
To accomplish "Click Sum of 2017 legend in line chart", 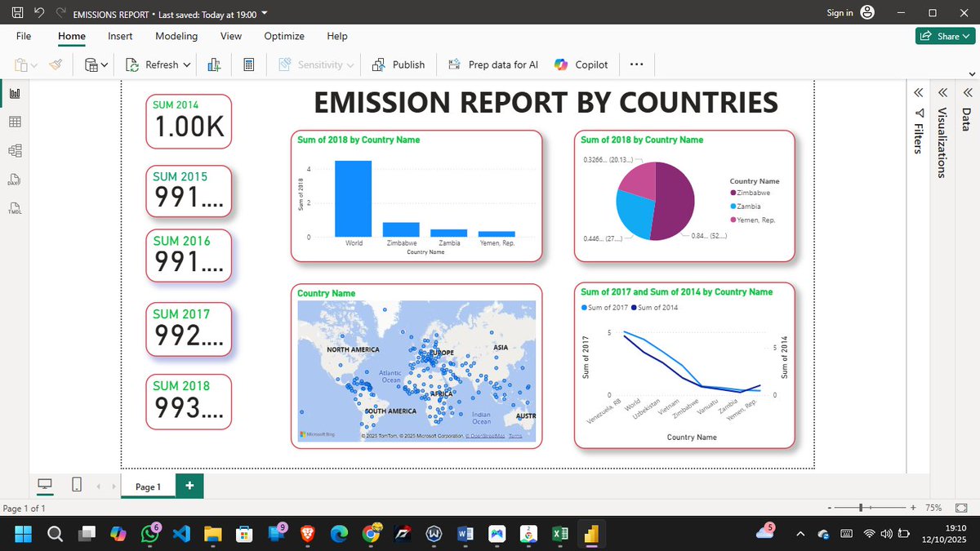I will tap(604, 307).
